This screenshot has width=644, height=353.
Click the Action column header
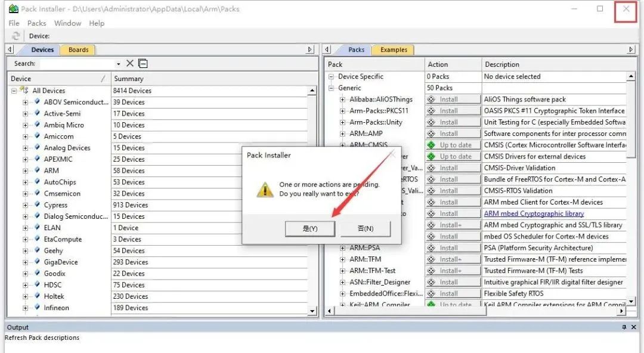click(453, 64)
